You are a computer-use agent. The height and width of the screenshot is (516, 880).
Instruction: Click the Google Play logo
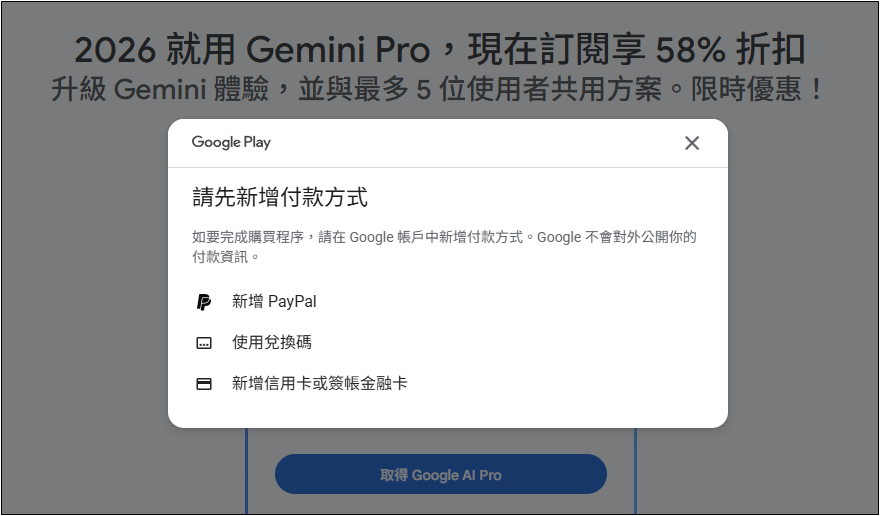231,142
